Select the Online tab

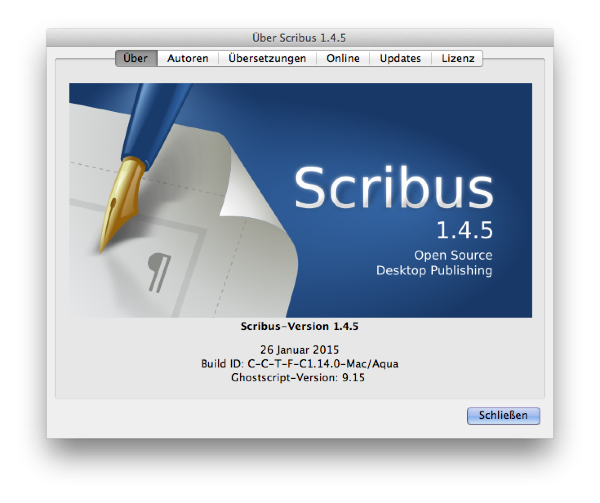pos(343,58)
